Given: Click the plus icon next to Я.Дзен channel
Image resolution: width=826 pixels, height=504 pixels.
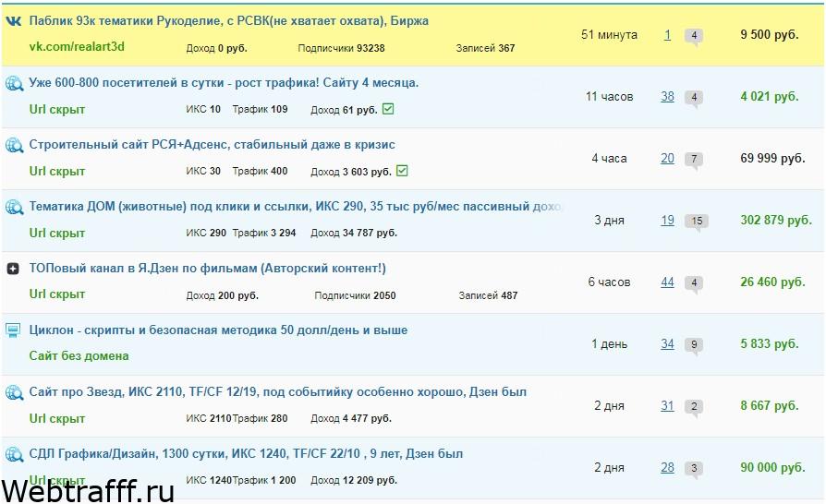Looking at the screenshot, I should pyautogui.click(x=13, y=269).
